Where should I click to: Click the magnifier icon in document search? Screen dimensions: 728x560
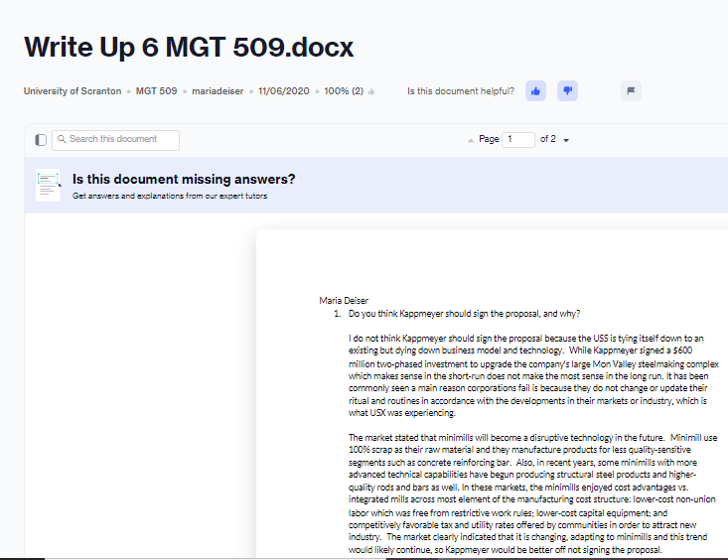click(x=62, y=139)
